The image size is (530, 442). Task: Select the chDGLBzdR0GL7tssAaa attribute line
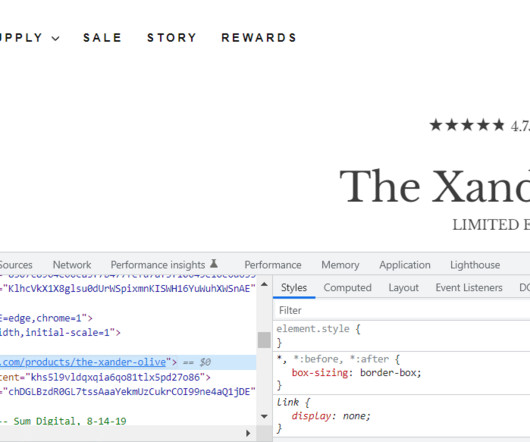tap(128, 392)
